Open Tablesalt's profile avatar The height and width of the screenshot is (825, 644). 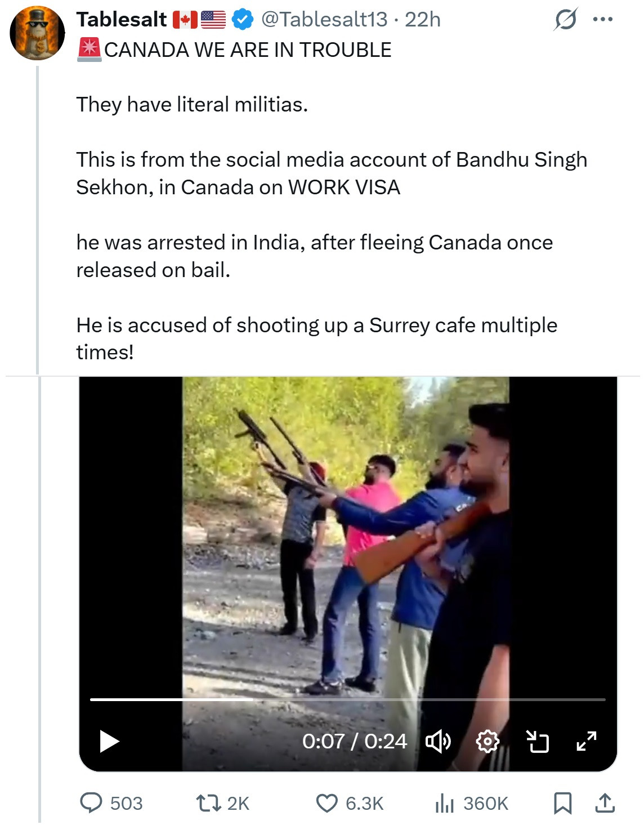click(37, 33)
